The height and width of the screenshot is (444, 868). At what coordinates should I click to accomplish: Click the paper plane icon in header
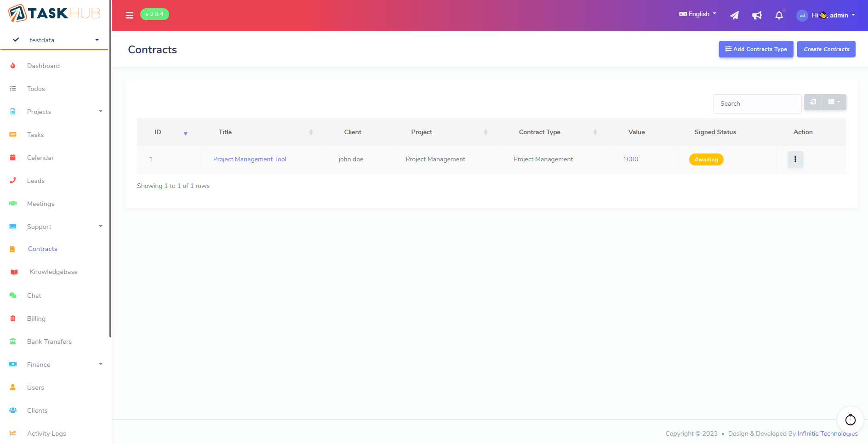point(734,16)
